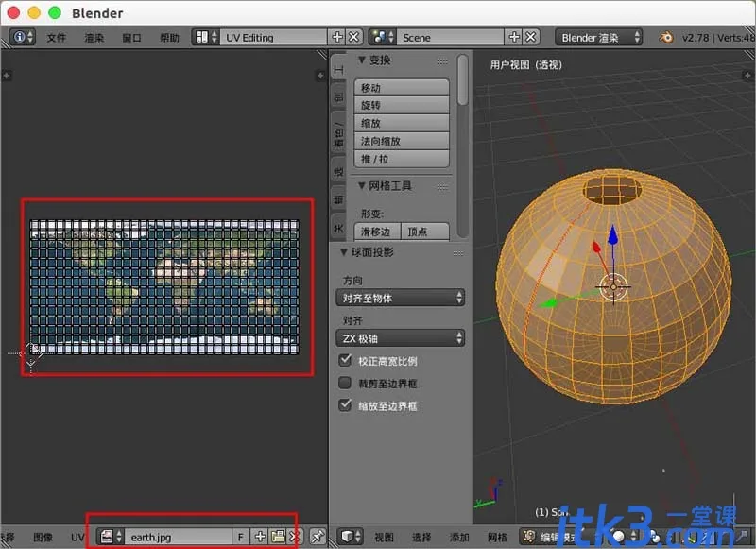Viewport: 756px width, 549px height.
Task: Delete the UV Editing screen layout
Action: pyautogui.click(x=353, y=37)
